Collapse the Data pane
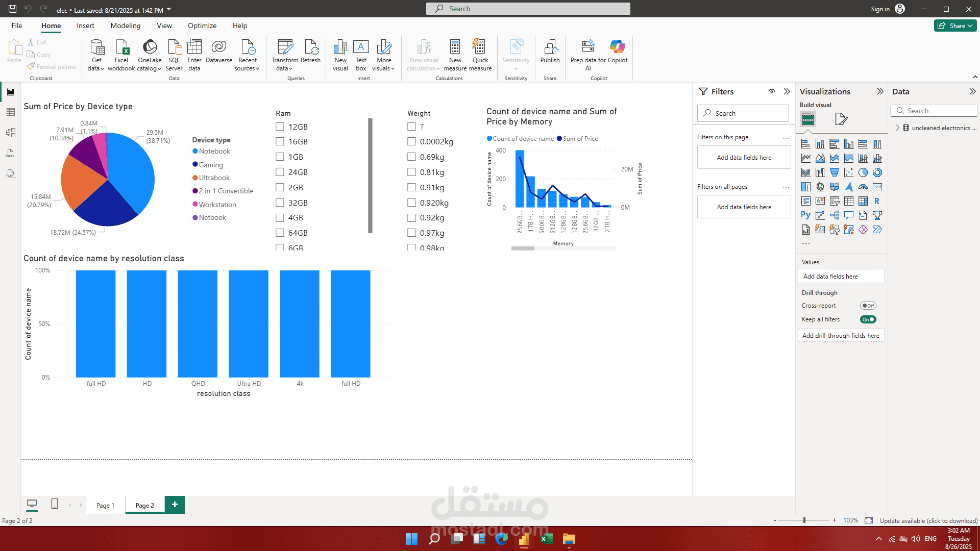Screen dimensions: 980x551 972,91
